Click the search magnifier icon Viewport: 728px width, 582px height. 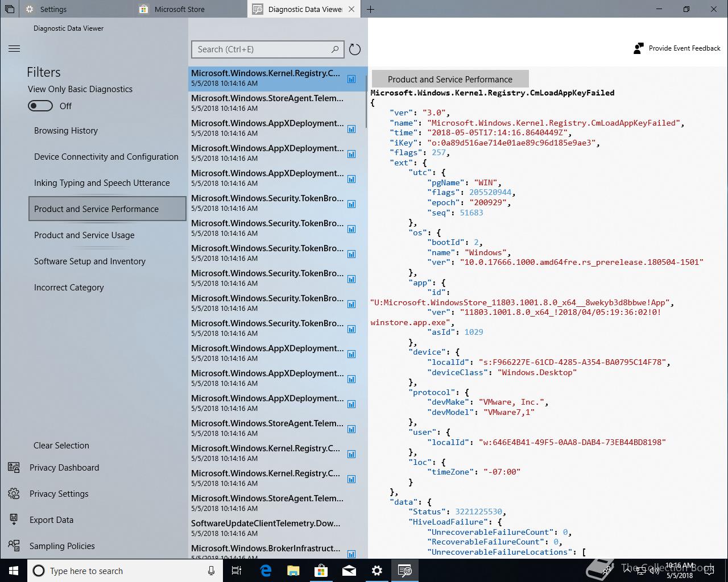pos(335,49)
